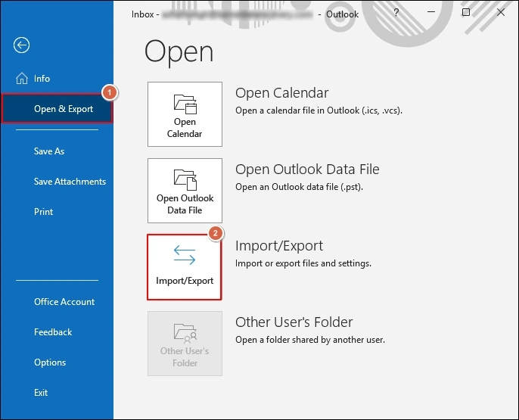
Task: Open Help with the question mark icon
Action: tap(396, 12)
